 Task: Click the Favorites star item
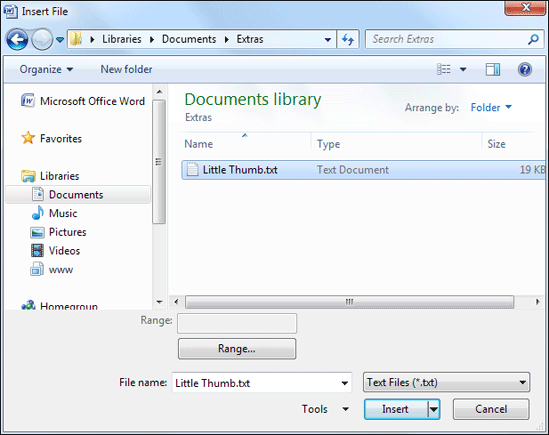(x=51, y=138)
